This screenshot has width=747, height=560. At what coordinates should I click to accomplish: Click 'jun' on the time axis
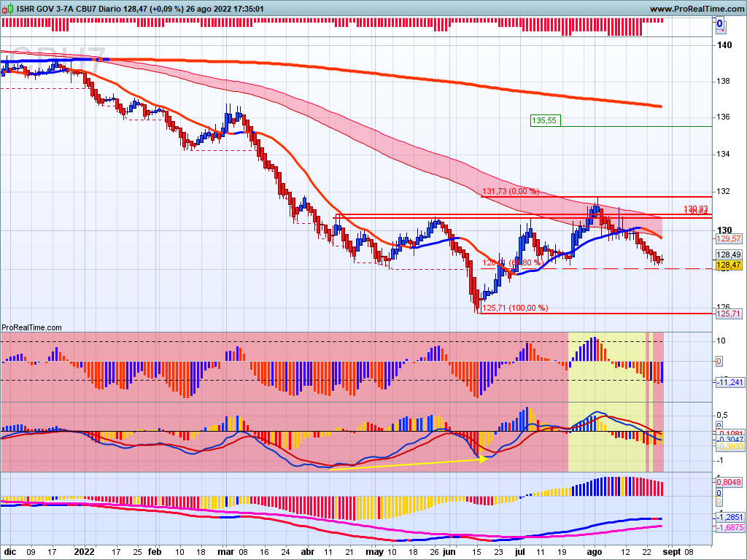point(449,552)
